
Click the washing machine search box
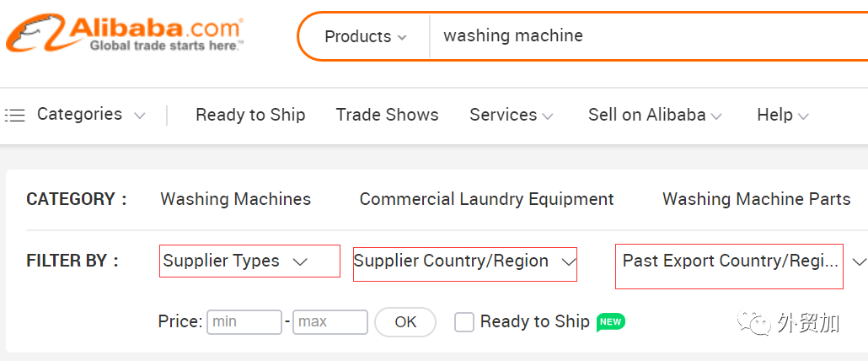point(640,36)
